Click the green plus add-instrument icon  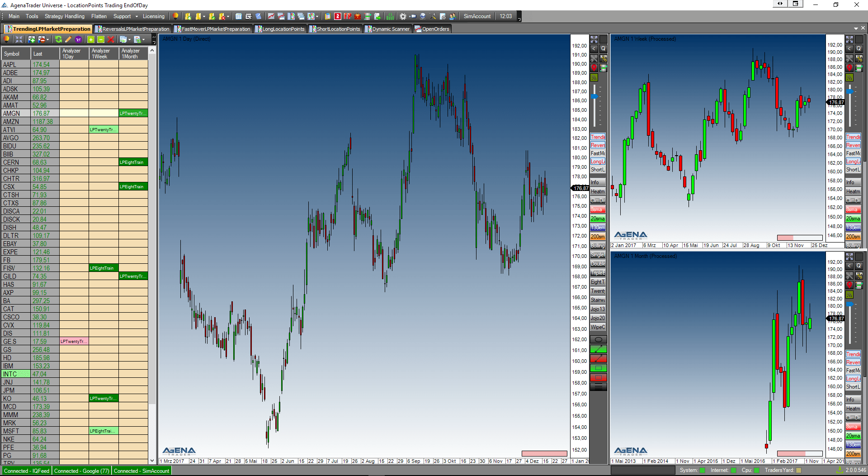click(91, 40)
